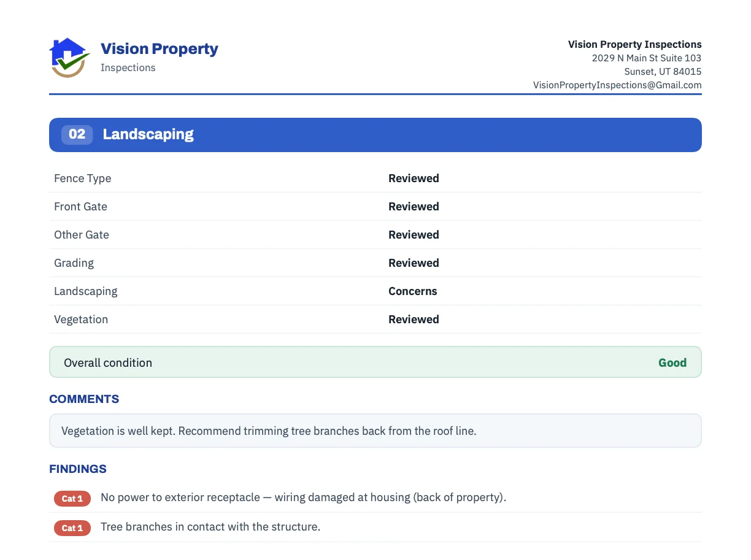Click the Front Gate row label
The image size is (751, 560).
pyautogui.click(x=80, y=207)
